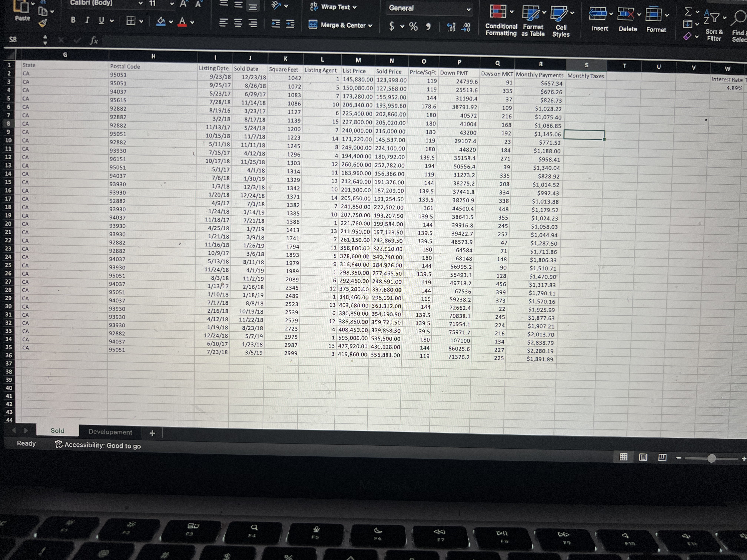Switch to the Developement sheet tab

pyautogui.click(x=110, y=432)
